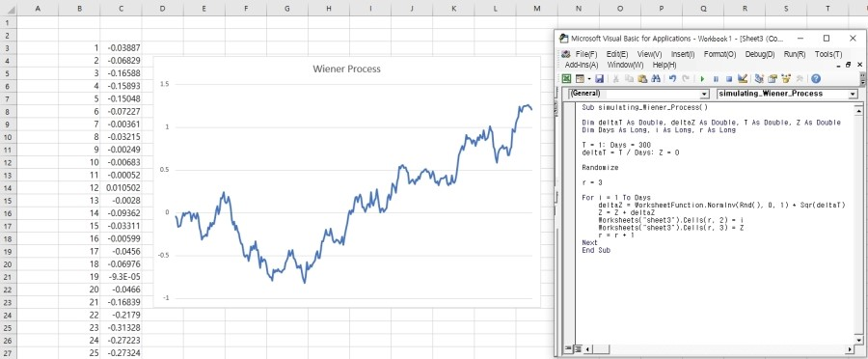Click the Excel control icon left of File menu
Screen dimensions: 868x359
tap(566, 54)
